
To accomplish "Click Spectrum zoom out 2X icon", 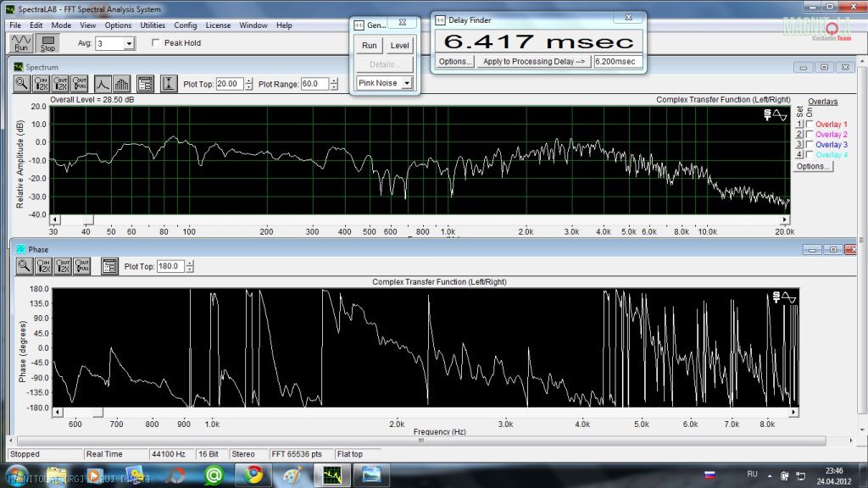I will 60,84.
